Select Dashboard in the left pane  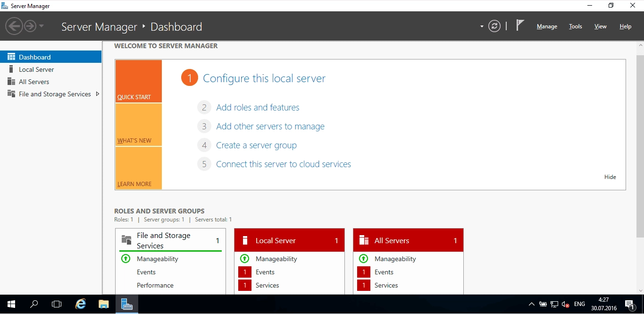tap(51, 57)
